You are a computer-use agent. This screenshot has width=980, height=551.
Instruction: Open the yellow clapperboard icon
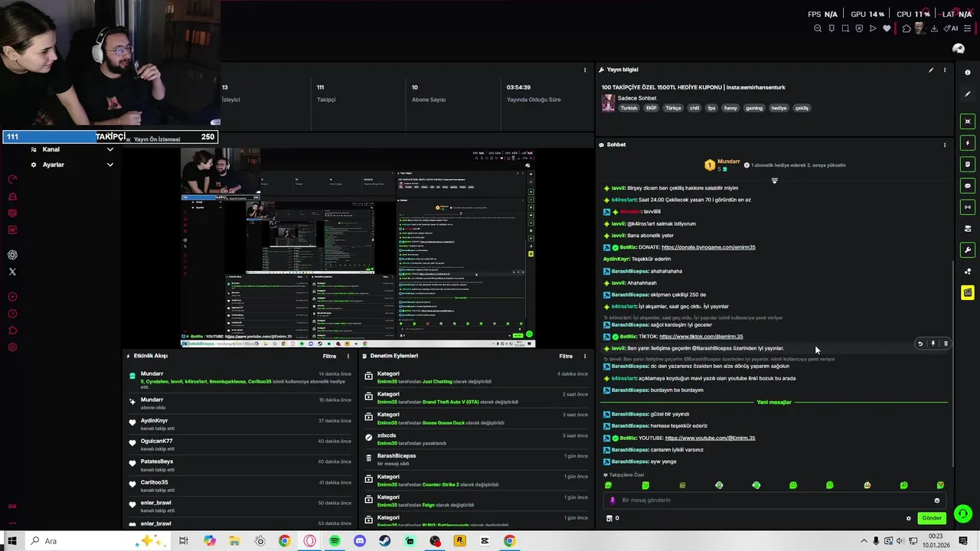coord(968,292)
